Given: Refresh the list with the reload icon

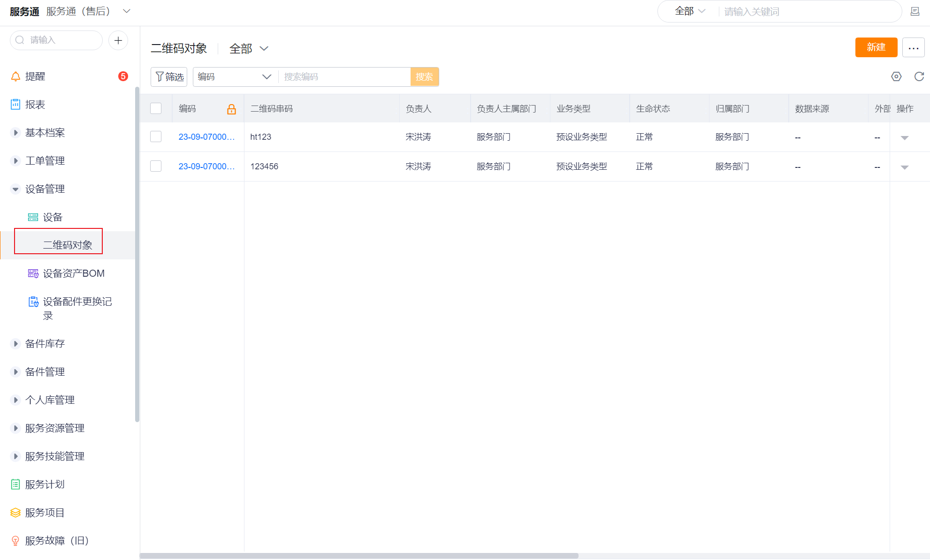Looking at the screenshot, I should click(919, 76).
